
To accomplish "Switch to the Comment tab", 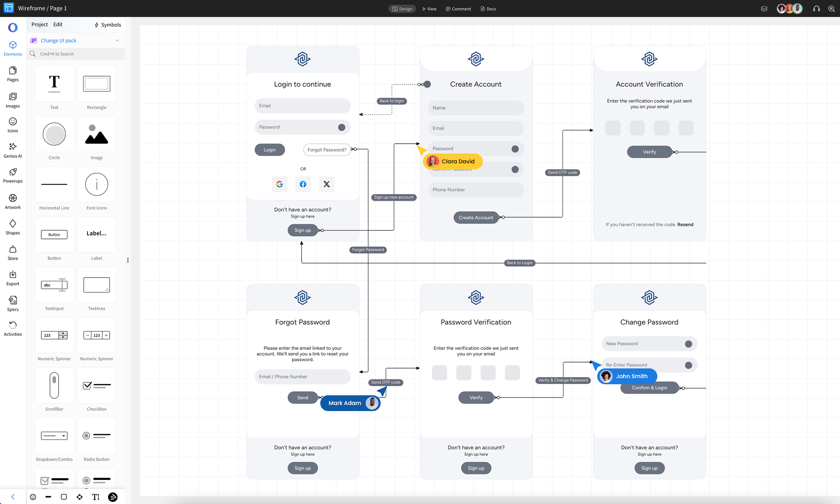I will pos(458,9).
